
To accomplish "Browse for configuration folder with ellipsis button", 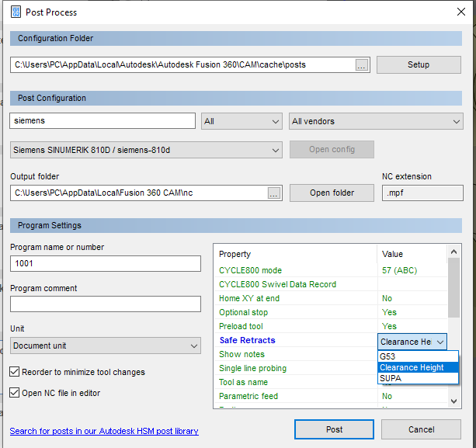I will 362,64.
